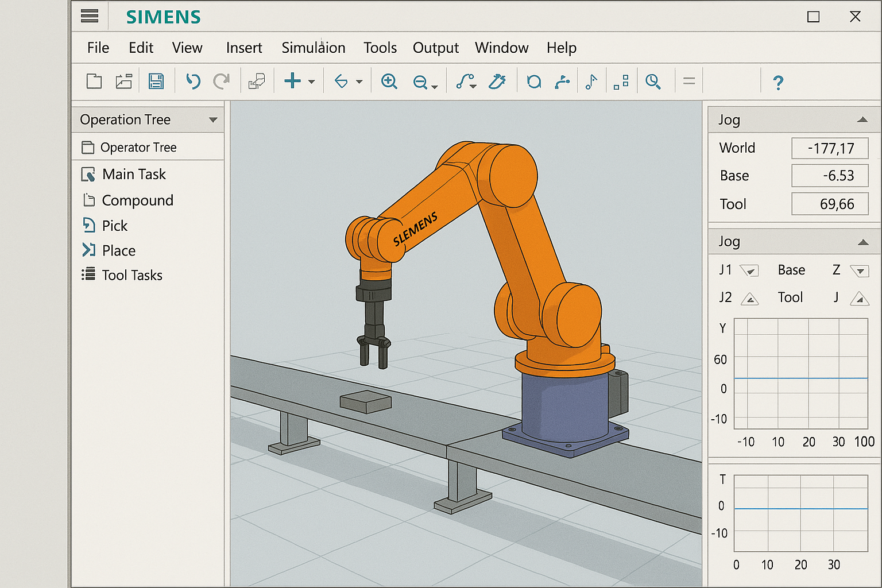Click the Save floppy disk icon
Viewport: 882px width, 588px height.
(x=156, y=82)
